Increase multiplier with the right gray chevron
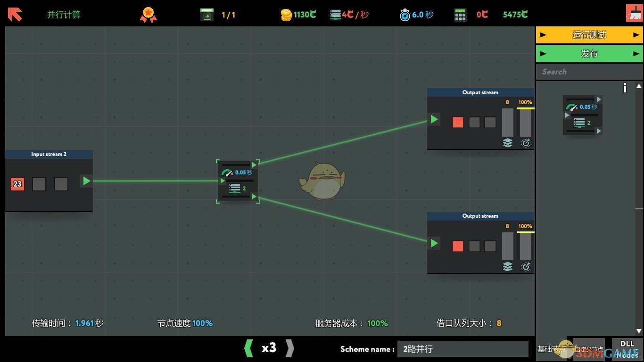Viewport: 644px width, 362px height. pyautogui.click(x=290, y=348)
